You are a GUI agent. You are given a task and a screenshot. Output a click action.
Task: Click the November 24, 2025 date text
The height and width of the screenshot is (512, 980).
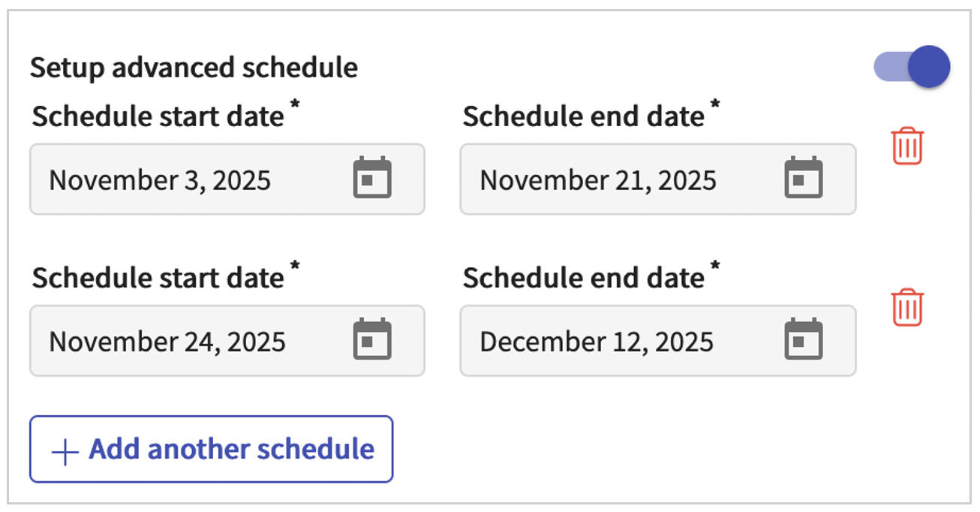167,342
